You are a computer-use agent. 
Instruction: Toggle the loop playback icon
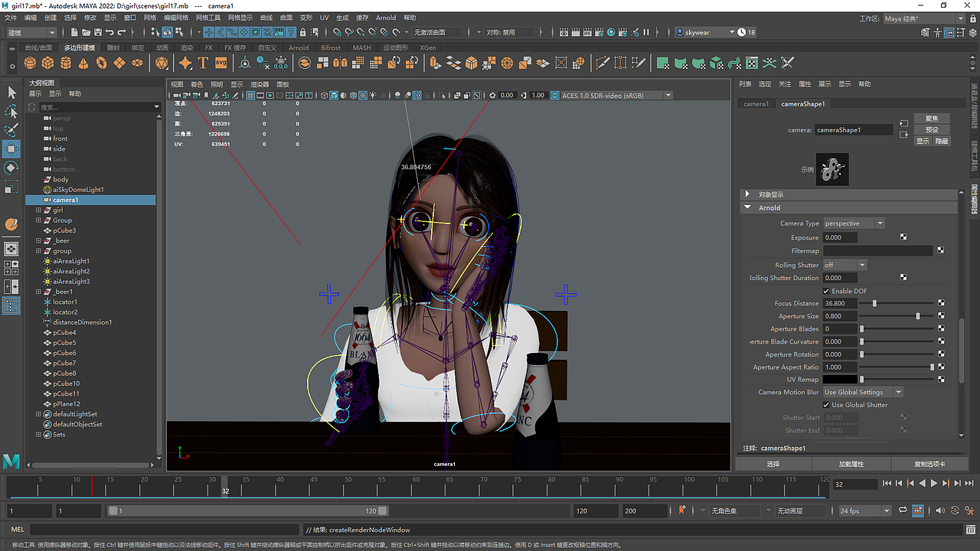(902, 510)
